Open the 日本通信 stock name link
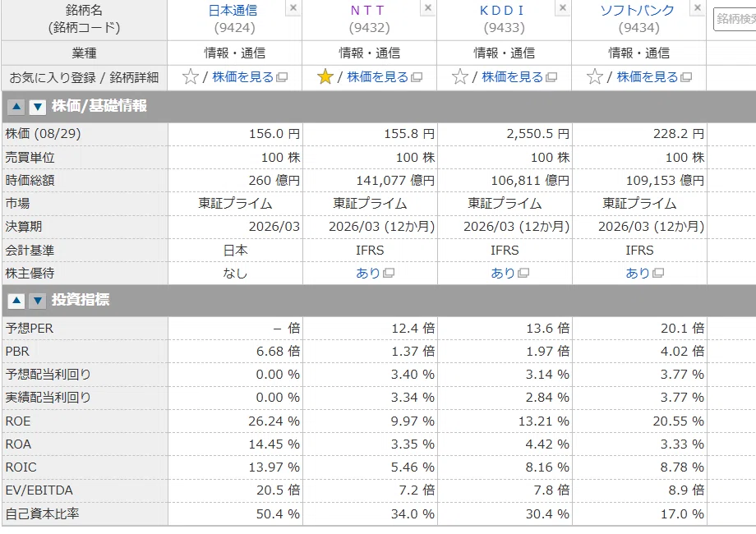This screenshot has height=534, width=756. click(233, 10)
